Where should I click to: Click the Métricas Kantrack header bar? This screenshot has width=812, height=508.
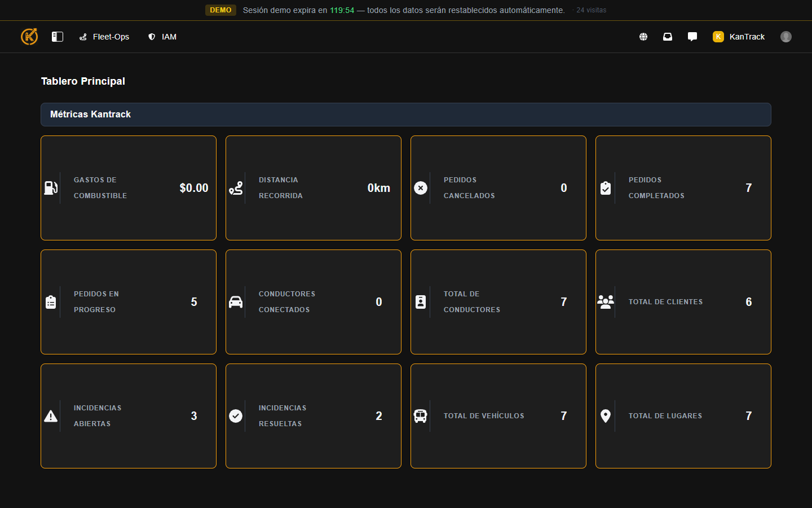406,115
